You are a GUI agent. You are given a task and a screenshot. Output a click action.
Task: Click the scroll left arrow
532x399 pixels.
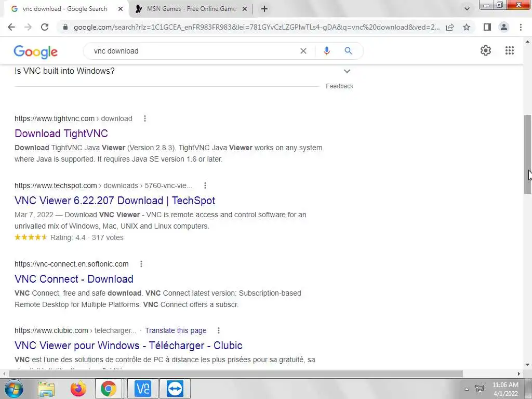point(4,374)
